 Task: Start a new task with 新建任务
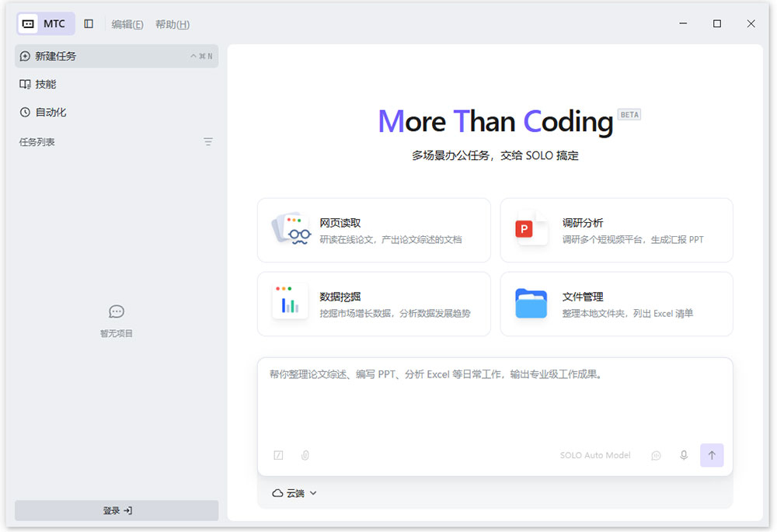coord(117,56)
